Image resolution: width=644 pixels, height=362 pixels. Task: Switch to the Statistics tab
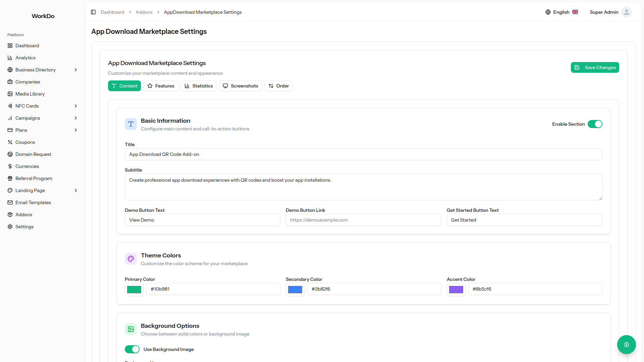(x=199, y=86)
